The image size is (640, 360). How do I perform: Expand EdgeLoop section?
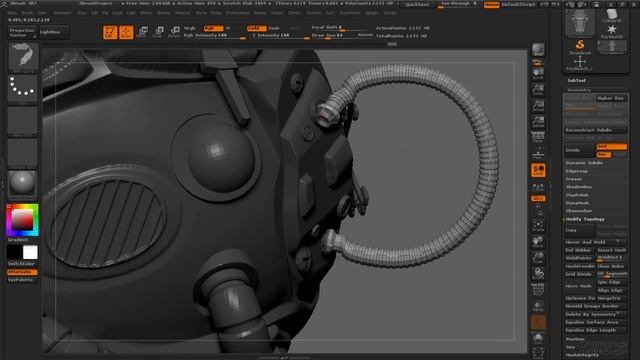tap(576, 171)
